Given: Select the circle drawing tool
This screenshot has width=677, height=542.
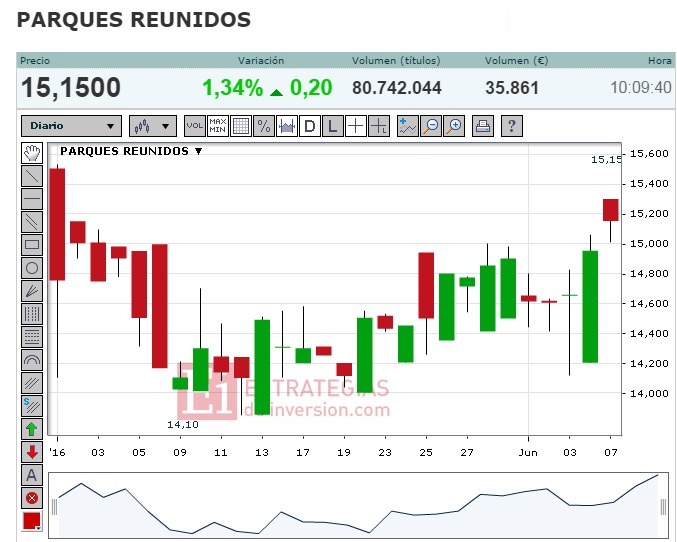Looking at the screenshot, I should (32, 268).
